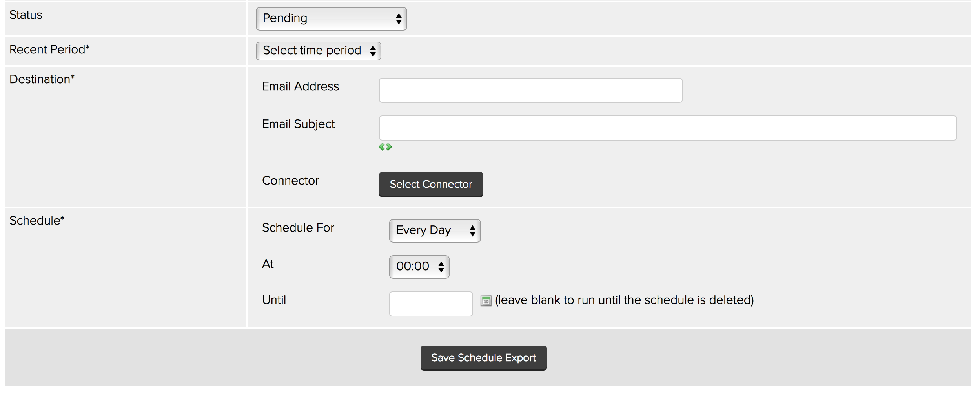980x395 pixels.
Task: Open the calendar date picker icon
Action: [486, 301]
